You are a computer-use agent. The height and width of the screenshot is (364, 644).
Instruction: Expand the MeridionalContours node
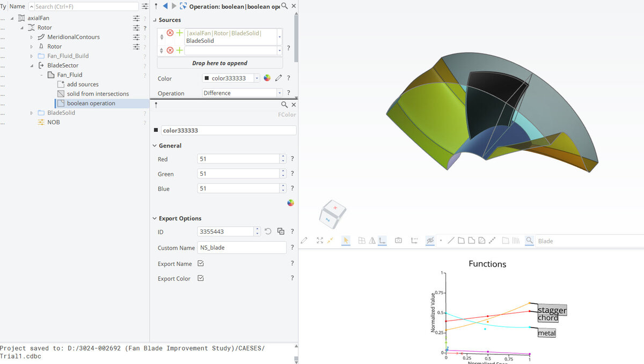tap(32, 37)
